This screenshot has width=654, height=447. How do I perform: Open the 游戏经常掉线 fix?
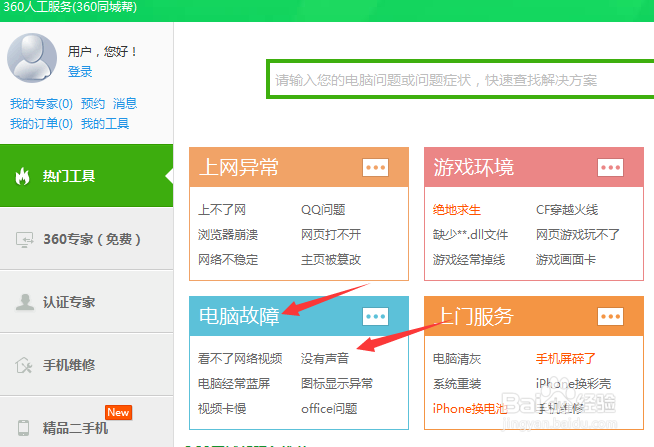click(468, 259)
